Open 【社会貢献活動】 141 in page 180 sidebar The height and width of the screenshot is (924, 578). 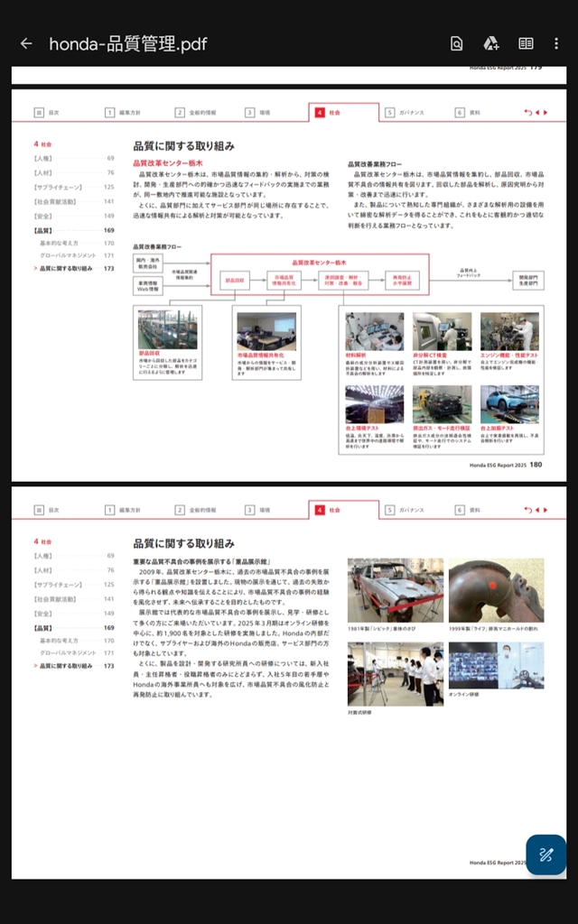tap(74, 201)
